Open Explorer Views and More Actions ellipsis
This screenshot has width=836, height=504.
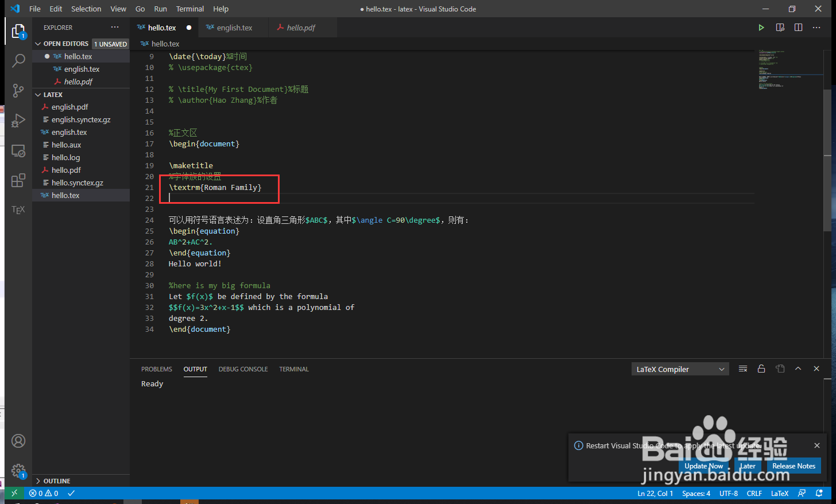pyautogui.click(x=115, y=28)
